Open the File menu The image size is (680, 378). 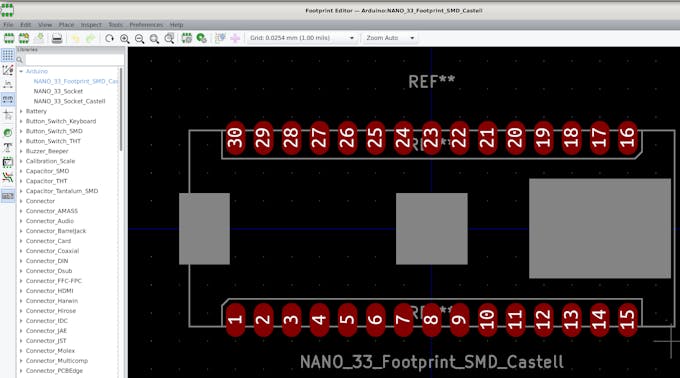pos(8,25)
